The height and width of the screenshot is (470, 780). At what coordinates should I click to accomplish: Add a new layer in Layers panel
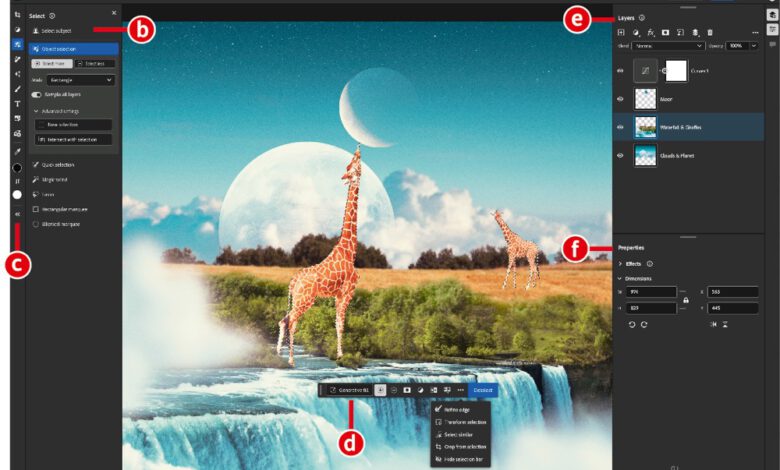pos(621,32)
